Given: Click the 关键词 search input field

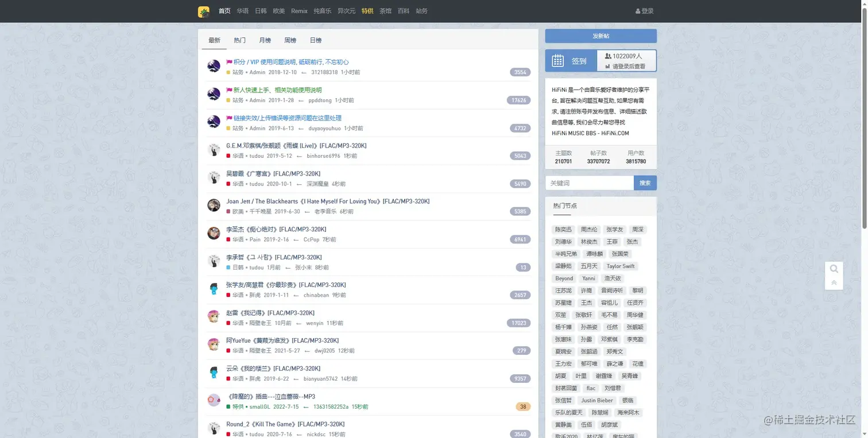Looking at the screenshot, I should click(x=590, y=183).
